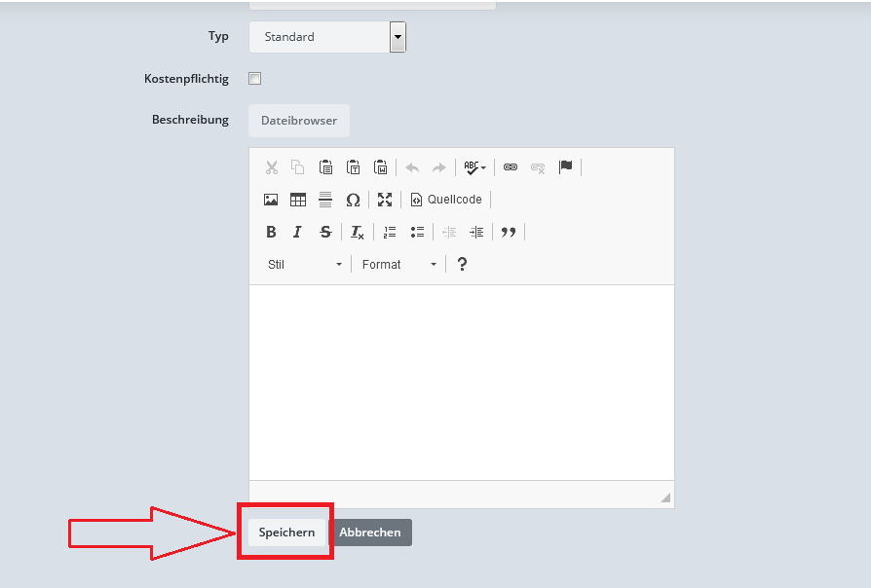Image resolution: width=871 pixels, height=588 pixels.
Task: Toggle Italic formatting
Action: (298, 232)
